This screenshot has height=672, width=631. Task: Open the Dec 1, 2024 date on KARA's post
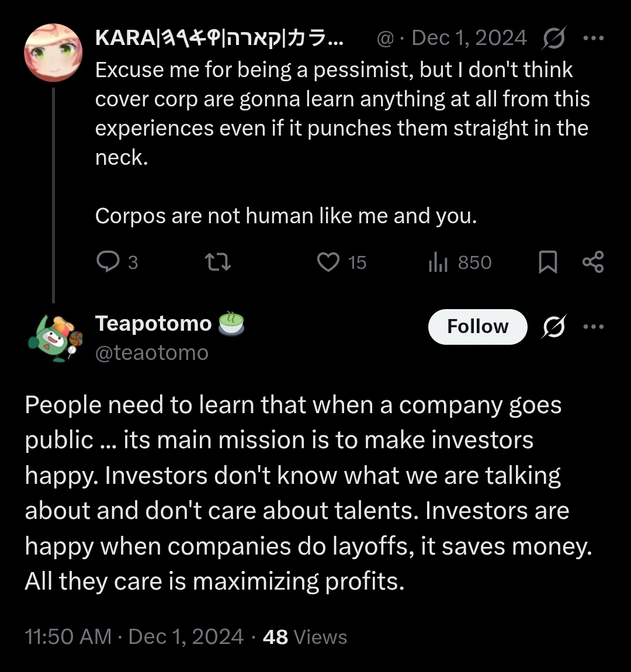pyautogui.click(x=469, y=38)
